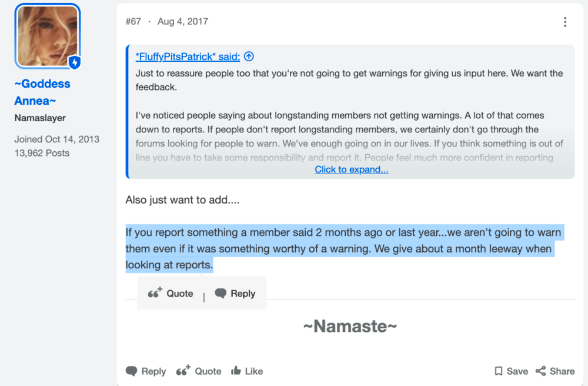The height and width of the screenshot is (386, 588).
Task: Open ~Goddess Annea~ profile name link
Action: [42, 92]
